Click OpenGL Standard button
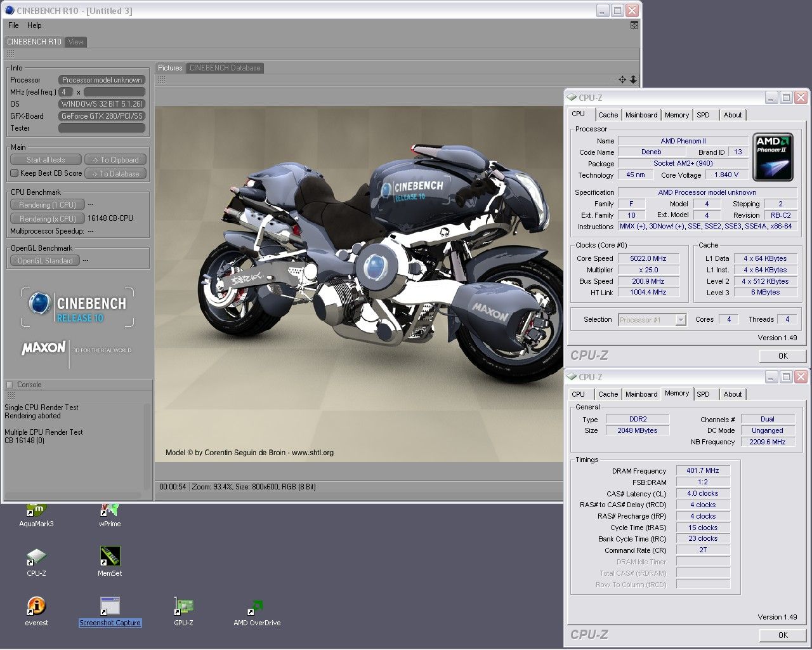Viewport: 812px width, 650px height. coord(45,261)
